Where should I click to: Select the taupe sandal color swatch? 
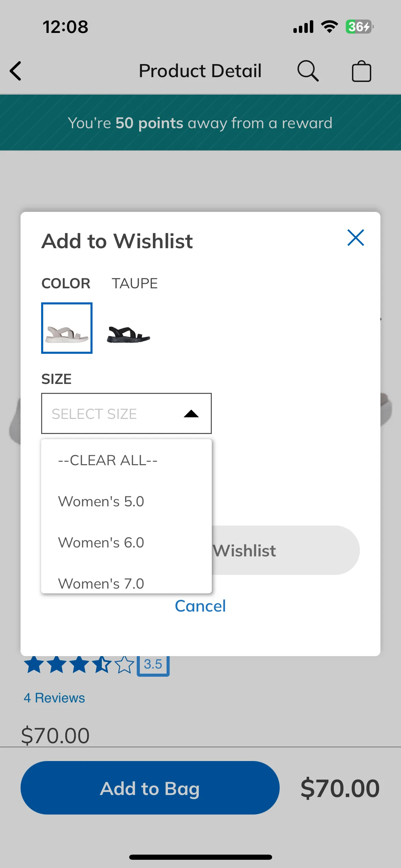pos(67,328)
